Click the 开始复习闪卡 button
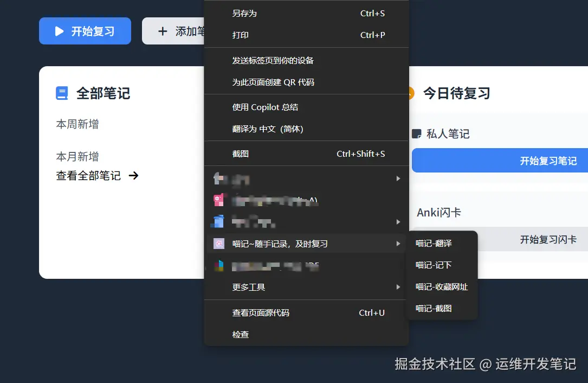The height and width of the screenshot is (383, 588). tap(533, 239)
